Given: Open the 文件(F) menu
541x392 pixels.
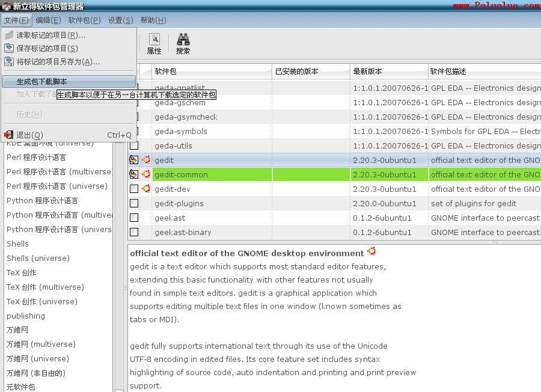Looking at the screenshot, I should click(16, 20).
